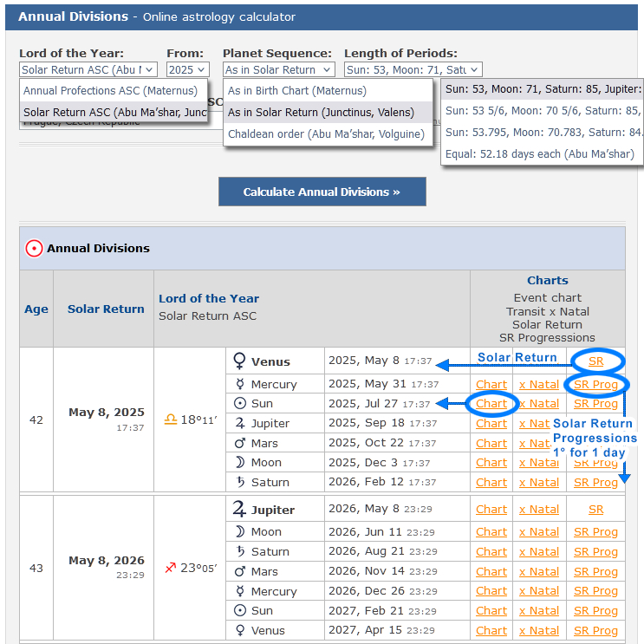
Task: Open the Lord of the Year dropdown
Action: tap(88, 69)
